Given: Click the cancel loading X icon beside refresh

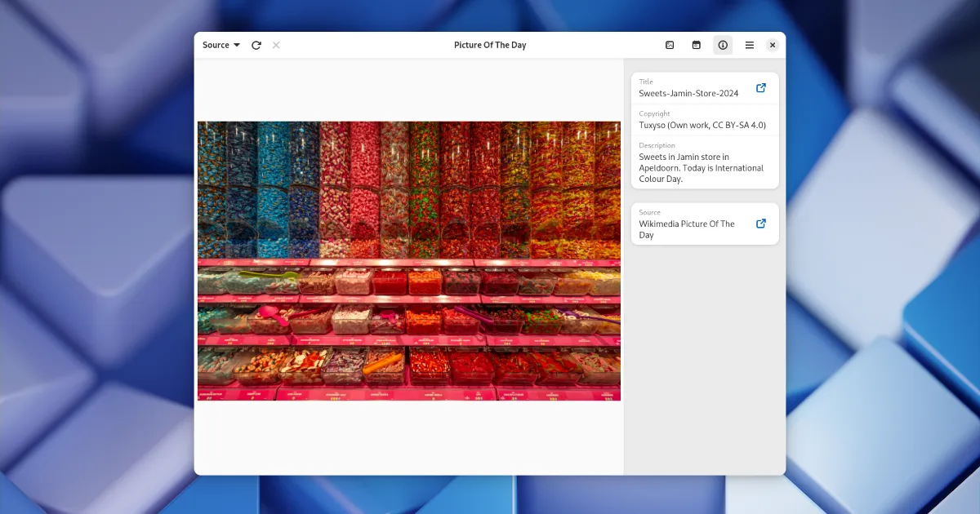Looking at the screenshot, I should click(276, 45).
